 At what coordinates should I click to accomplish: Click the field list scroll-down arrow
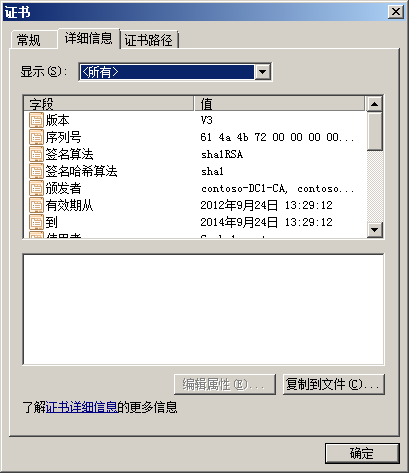pyautogui.click(x=374, y=230)
